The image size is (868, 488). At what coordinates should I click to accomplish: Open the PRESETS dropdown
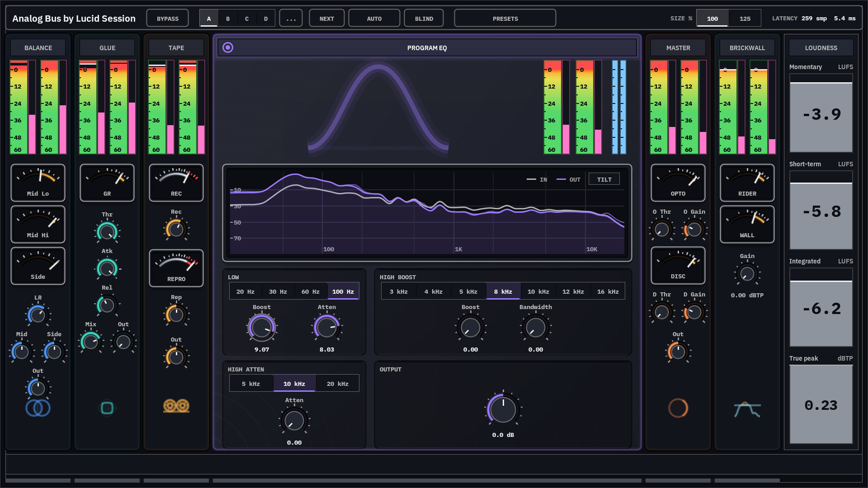505,19
